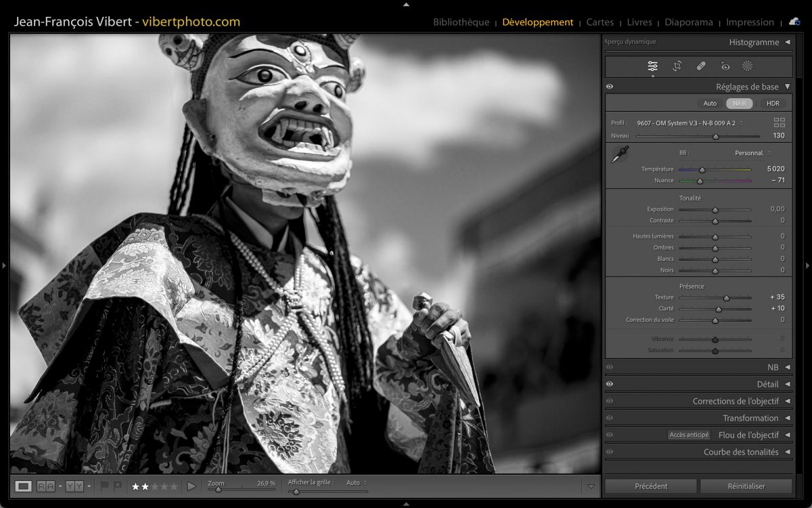The image size is (812, 508).
Task: Toggle the Détail panel eye icon
Action: (x=610, y=384)
